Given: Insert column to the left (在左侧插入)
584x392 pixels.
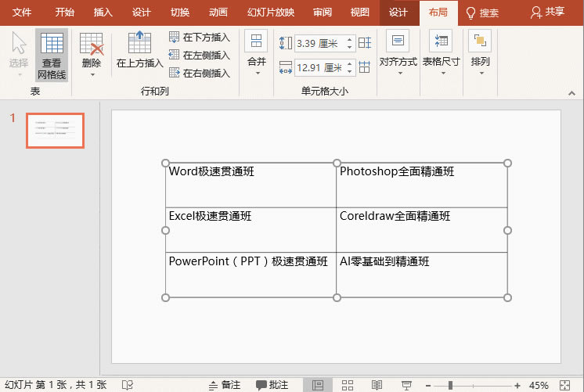Looking at the screenshot, I should coord(200,55).
